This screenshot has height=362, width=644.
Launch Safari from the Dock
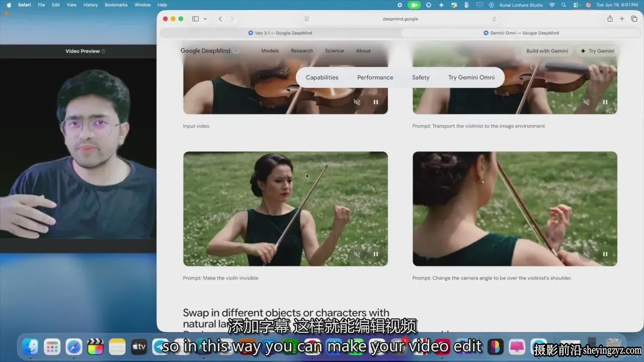pyautogui.click(x=74, y=346)
